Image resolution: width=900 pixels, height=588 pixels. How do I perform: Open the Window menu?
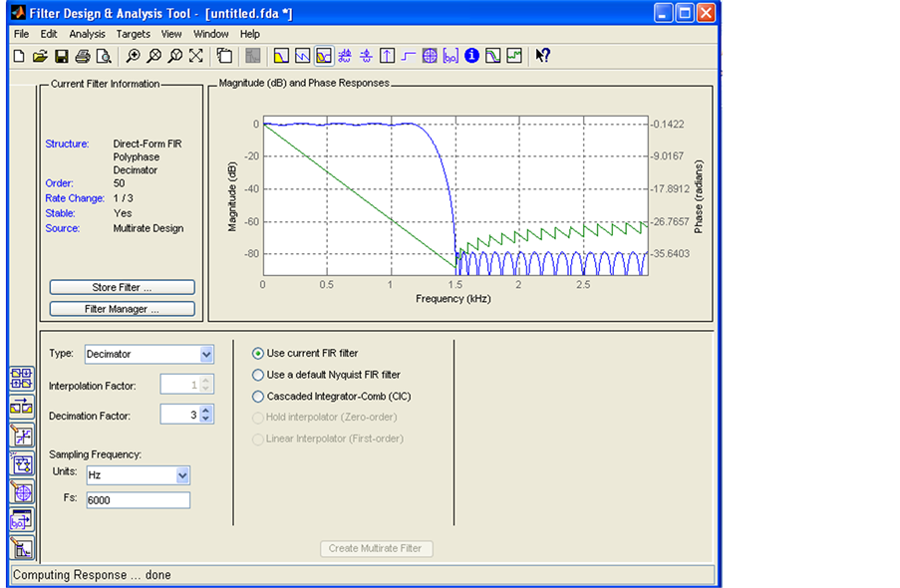(210, 34)
